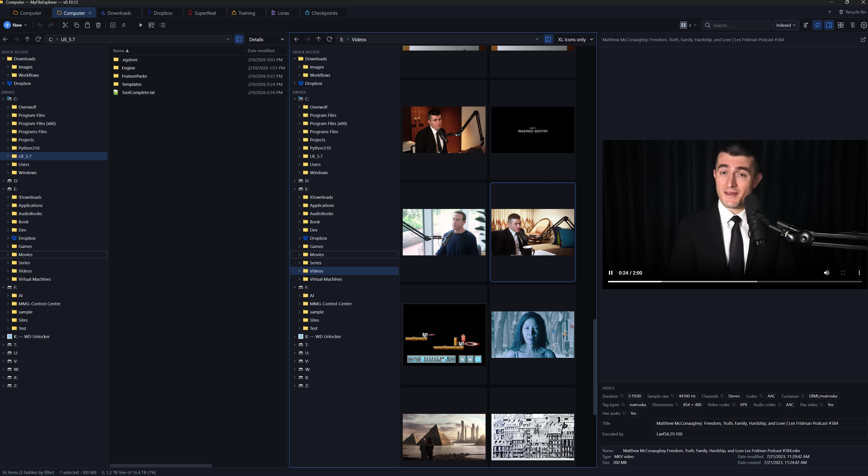Expand the D: drive in left tree
This screenshot has height=476, width=868.
click(x=3, y=181)
